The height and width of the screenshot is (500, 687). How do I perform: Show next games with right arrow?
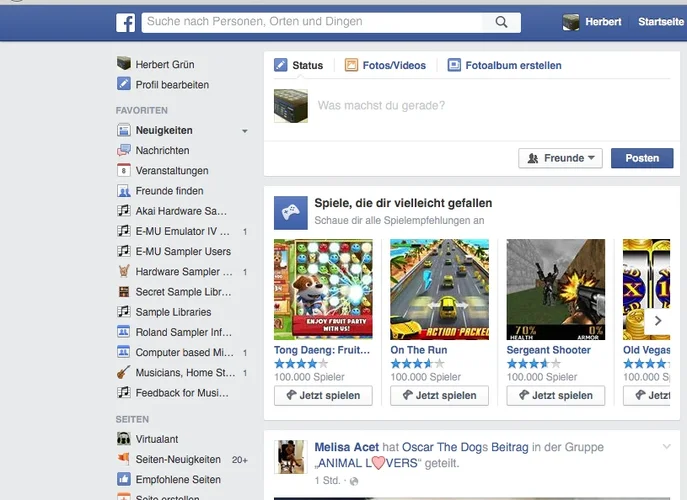(x=658, y=321)
